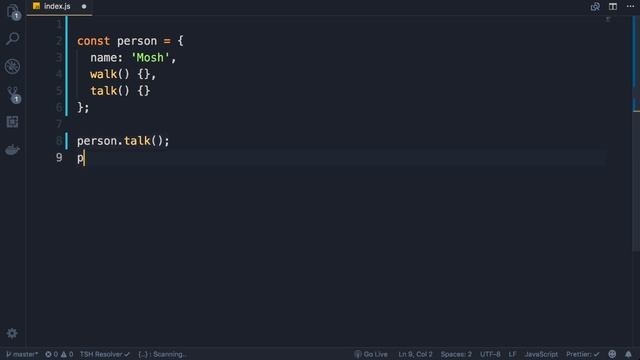The image size is (640, 360).
Task: Open the Docker view (whale icon)
Action: point(13,150)
